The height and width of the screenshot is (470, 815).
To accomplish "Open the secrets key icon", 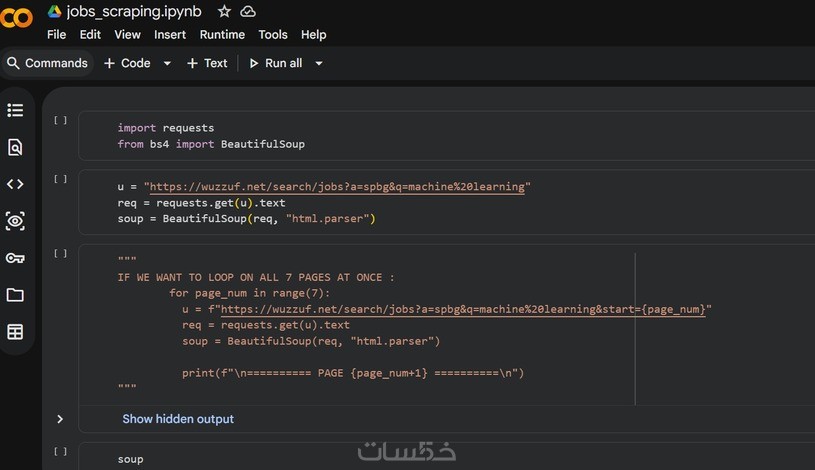I will [15, 258].
